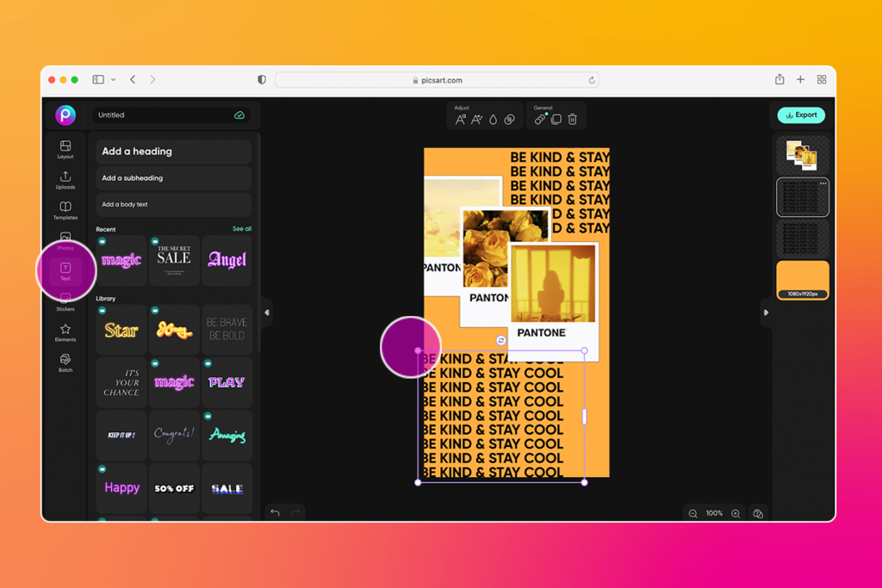Duplicate the selected layer via the copy icon

[556, 120]
